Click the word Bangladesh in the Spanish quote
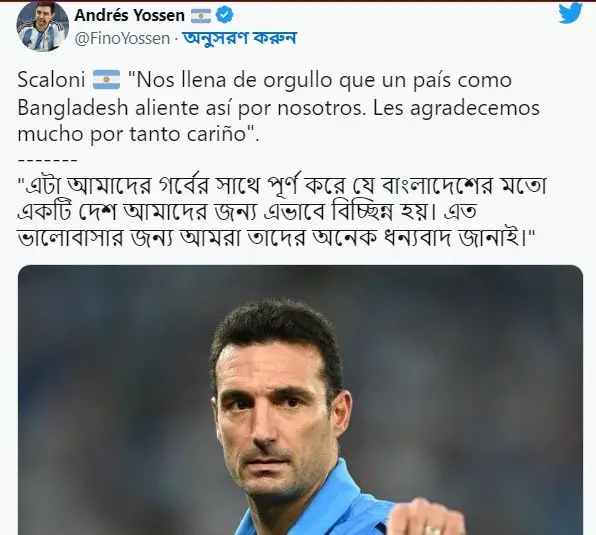This screenshot has width=596, height=535. 73,108
